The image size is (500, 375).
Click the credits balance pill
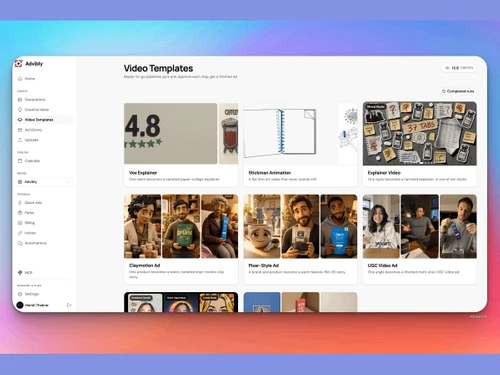coord(459,68)
